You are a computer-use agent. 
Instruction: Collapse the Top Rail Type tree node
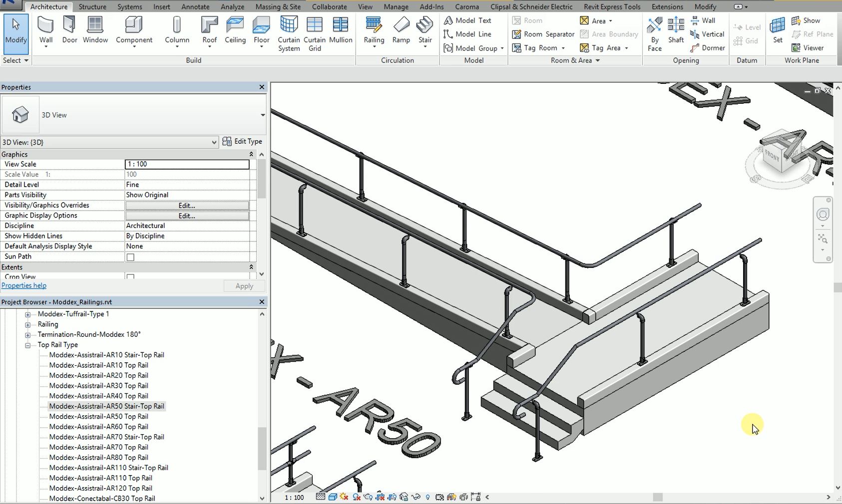[x=28, y=345]
